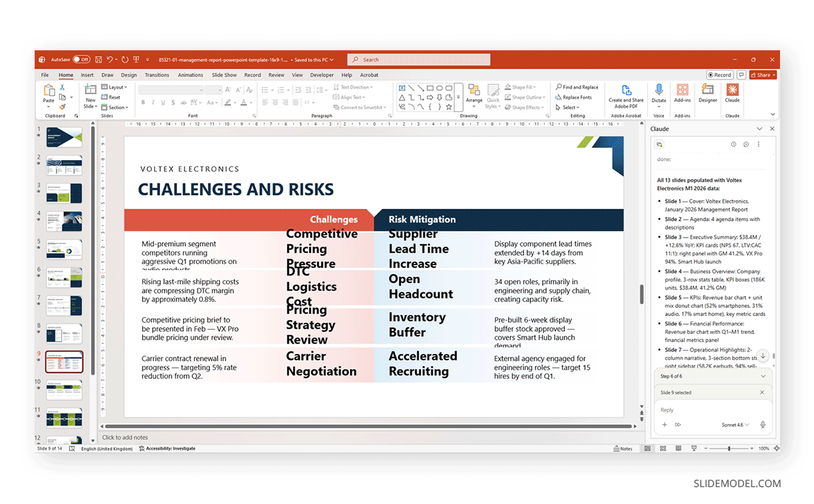Open the Comments icon beside Share
814x504 pixels.
coord(741,75)
